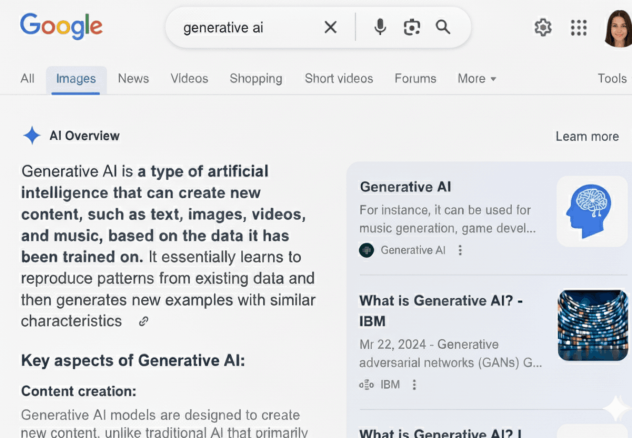Switch to the News tab
This screenshot has height=438, width=632.
(x=133, y=78)
